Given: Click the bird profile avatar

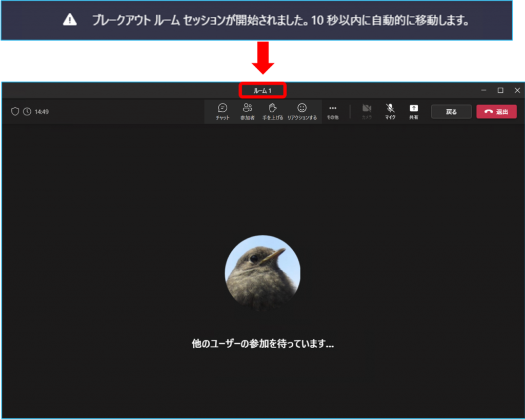Looking at the screenshot, I should (x=262, y=273).
